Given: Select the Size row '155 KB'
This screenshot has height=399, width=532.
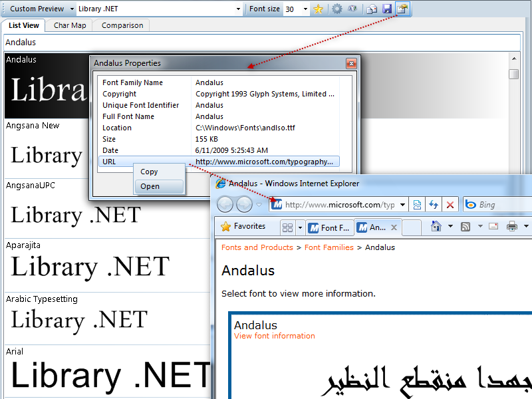Looking at the screenshot, I should point(219,139).
